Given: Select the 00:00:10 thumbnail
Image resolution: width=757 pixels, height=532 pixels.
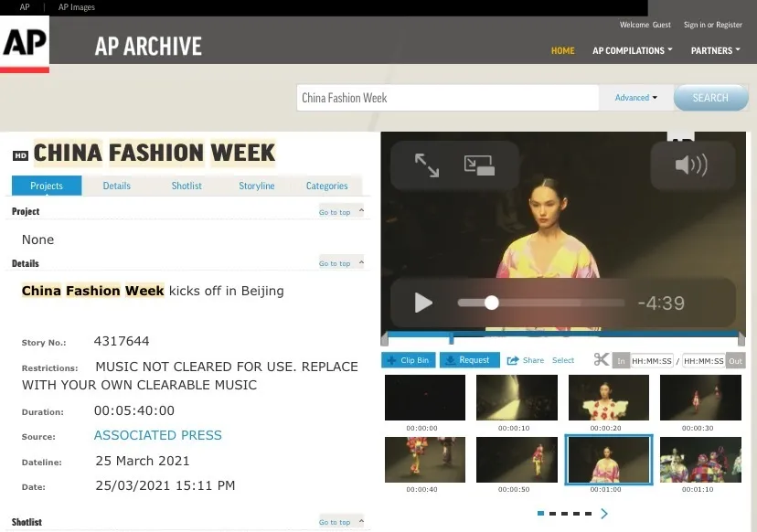Looking at the screenshot, I should tap(517, 398).
